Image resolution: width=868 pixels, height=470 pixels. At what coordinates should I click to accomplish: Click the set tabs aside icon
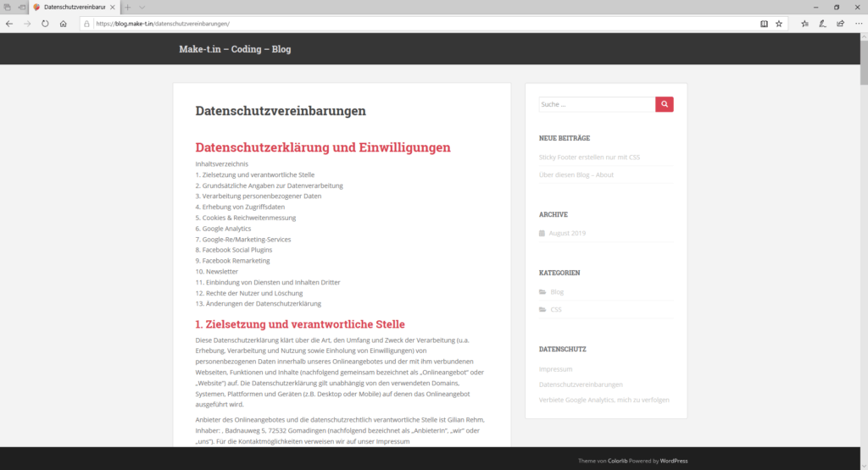click(x=21, y=7)
